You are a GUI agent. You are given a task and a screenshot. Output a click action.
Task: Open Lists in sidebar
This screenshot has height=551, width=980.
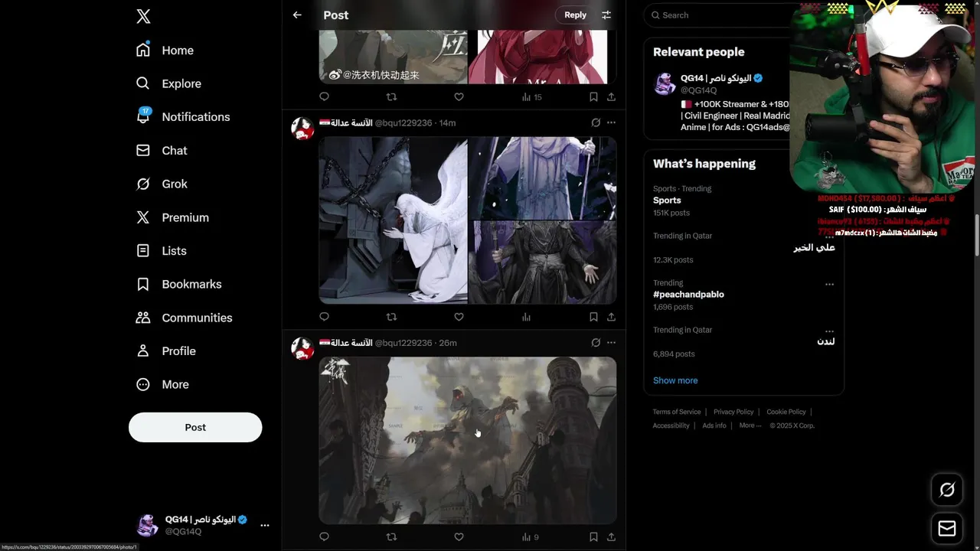tap(161, 250)
